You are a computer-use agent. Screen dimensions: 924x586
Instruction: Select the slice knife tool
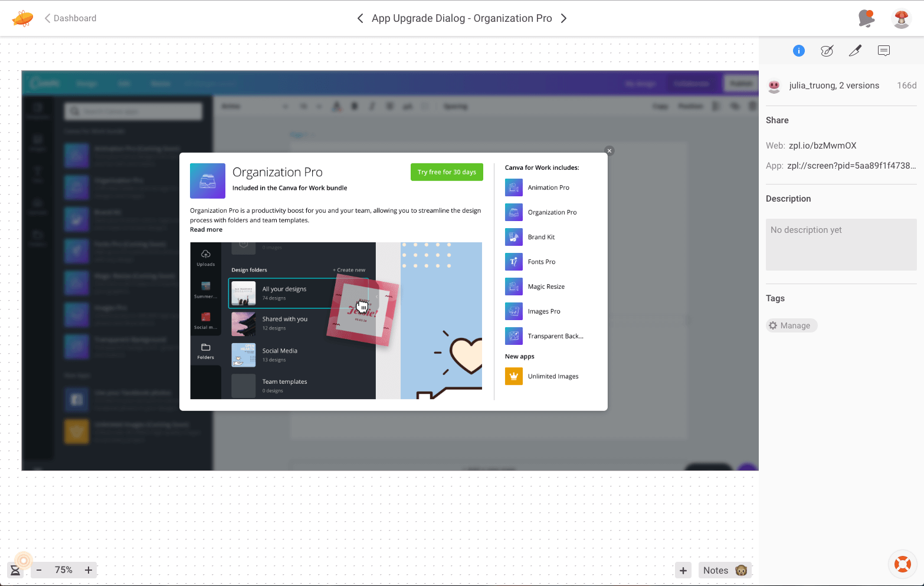point(855,51)
